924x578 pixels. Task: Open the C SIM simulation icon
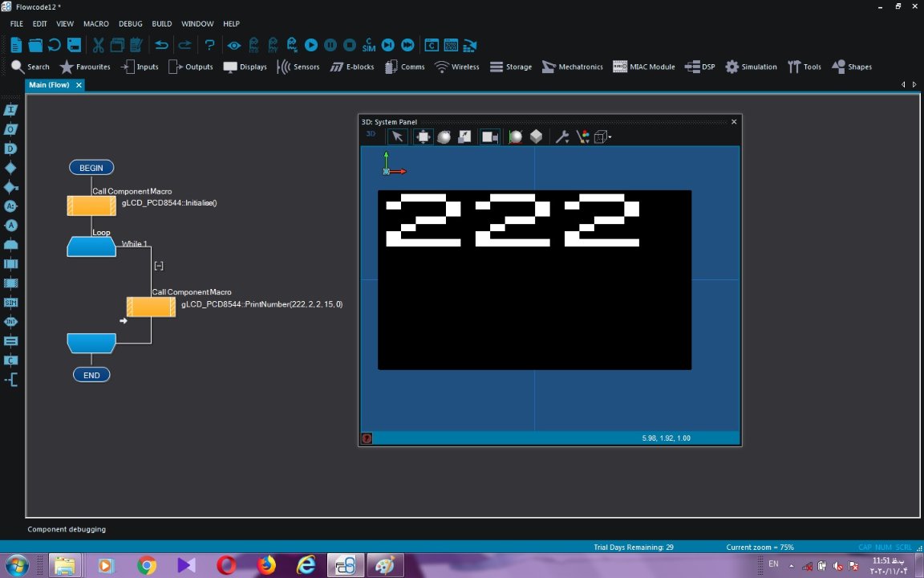(369, 45)
